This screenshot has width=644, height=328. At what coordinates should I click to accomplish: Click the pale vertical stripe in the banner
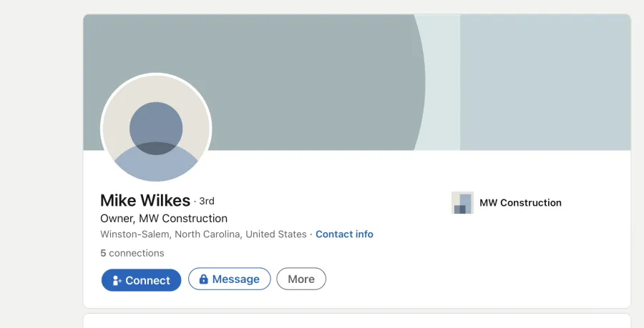[x=441, y=82]
